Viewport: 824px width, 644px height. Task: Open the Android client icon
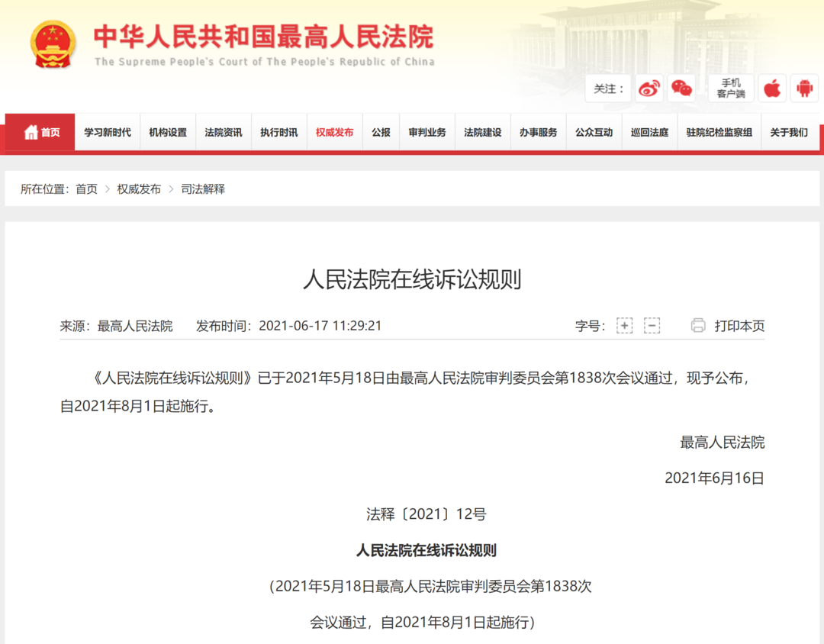coord(805,89)
